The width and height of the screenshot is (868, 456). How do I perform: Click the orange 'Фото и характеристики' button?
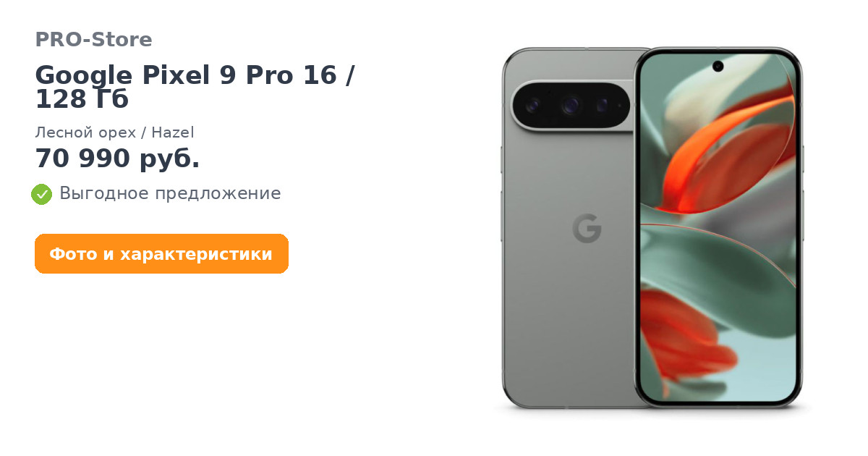(x=161, y=254)
